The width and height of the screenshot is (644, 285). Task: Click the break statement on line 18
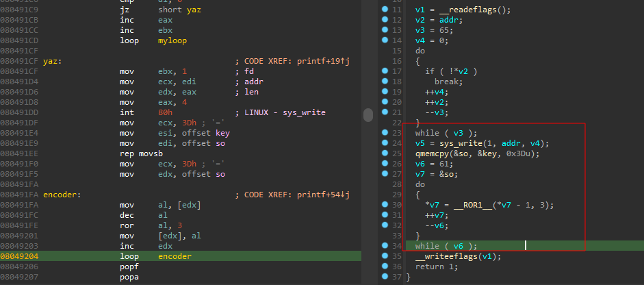pyautogui.click(x=448, y=82)
